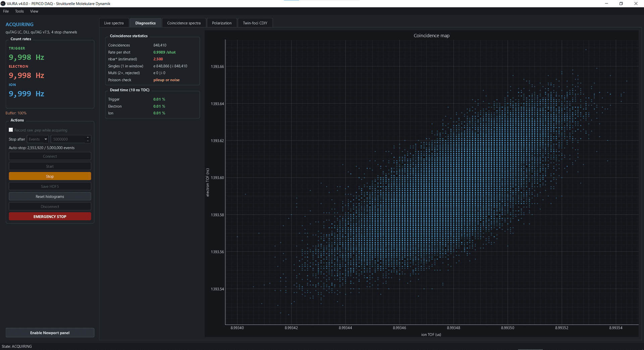Click the Singles value 'e 848,866 | i 848,410'

pos(170,66)
